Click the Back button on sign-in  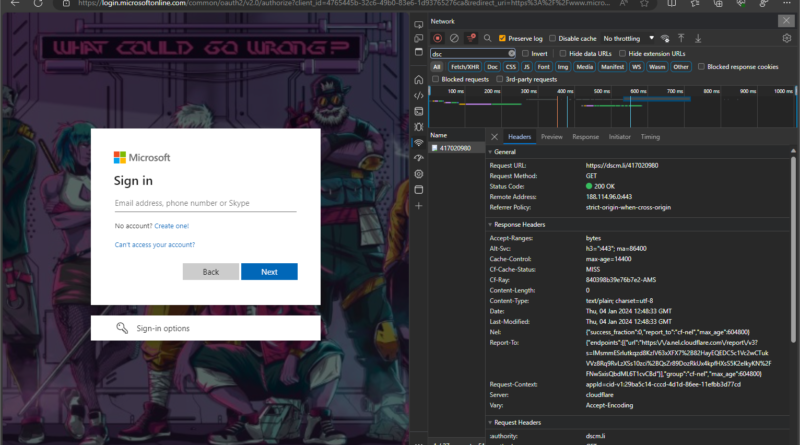211,272
